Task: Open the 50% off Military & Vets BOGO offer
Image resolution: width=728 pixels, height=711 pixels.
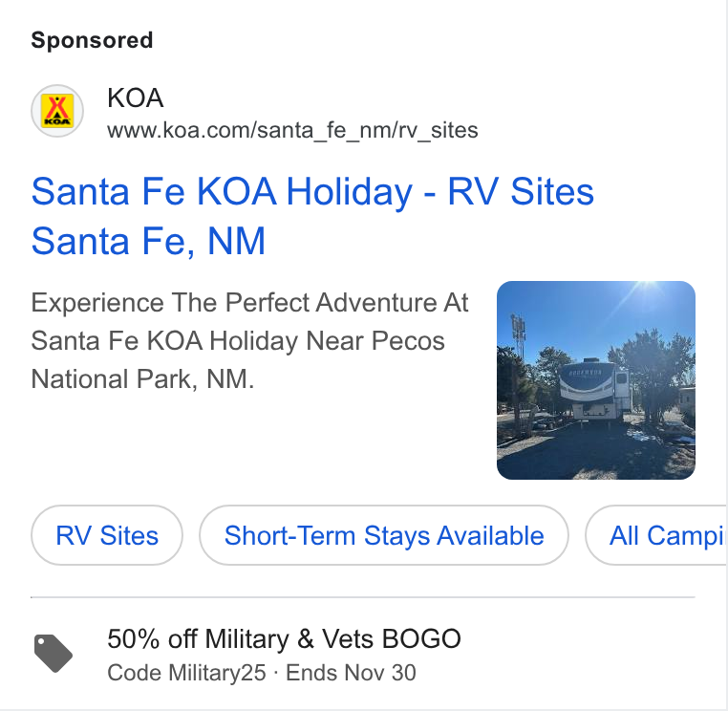Action: point(284,638)
